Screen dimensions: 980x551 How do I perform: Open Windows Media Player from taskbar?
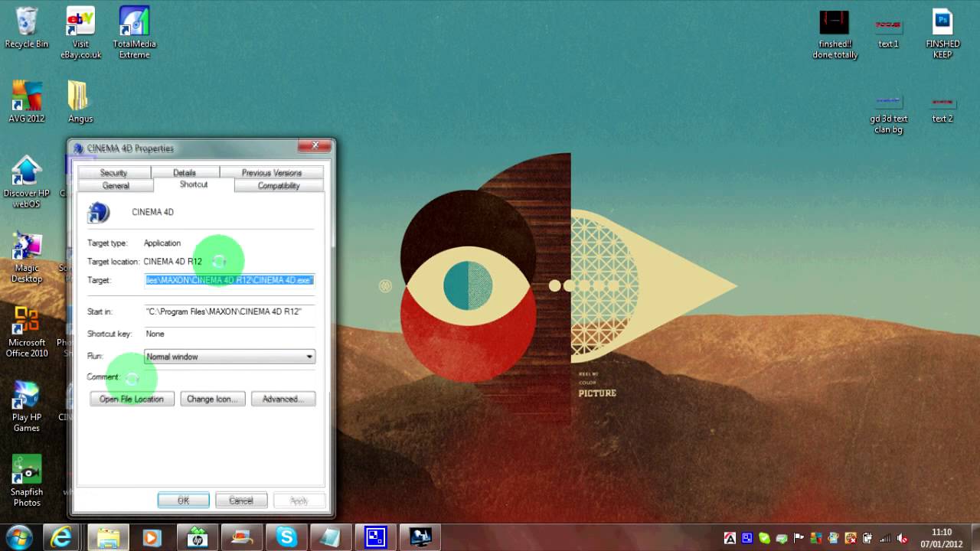coord(151,537)
